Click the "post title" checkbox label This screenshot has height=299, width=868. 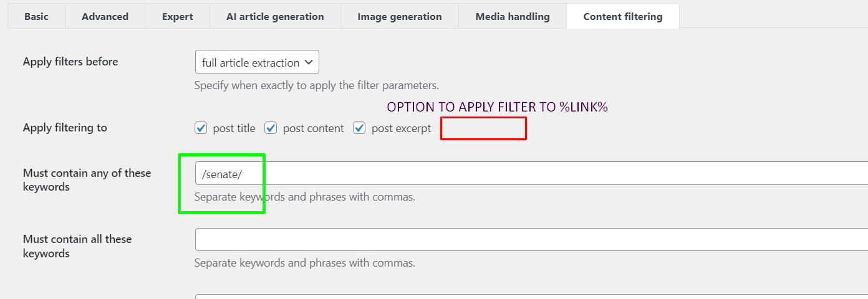[234, 128]
